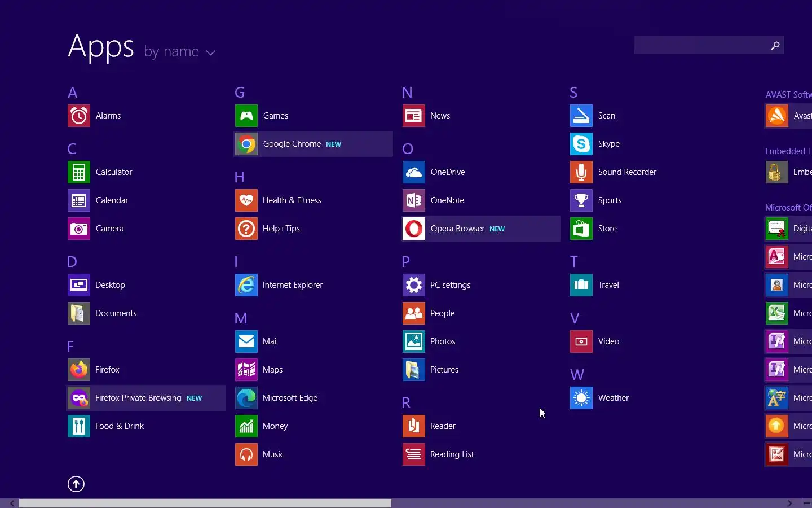
Task: Click the letter M group header
Action: click(x=241, y=318)
